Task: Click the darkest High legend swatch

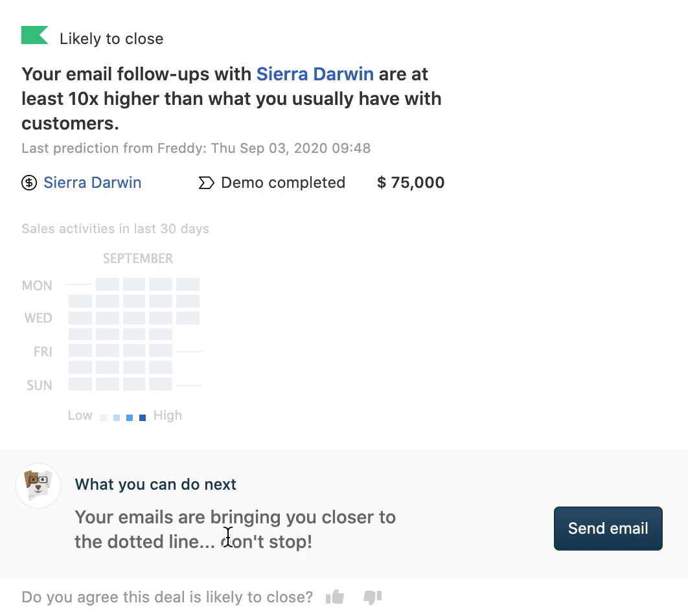Action: (143, 418)
